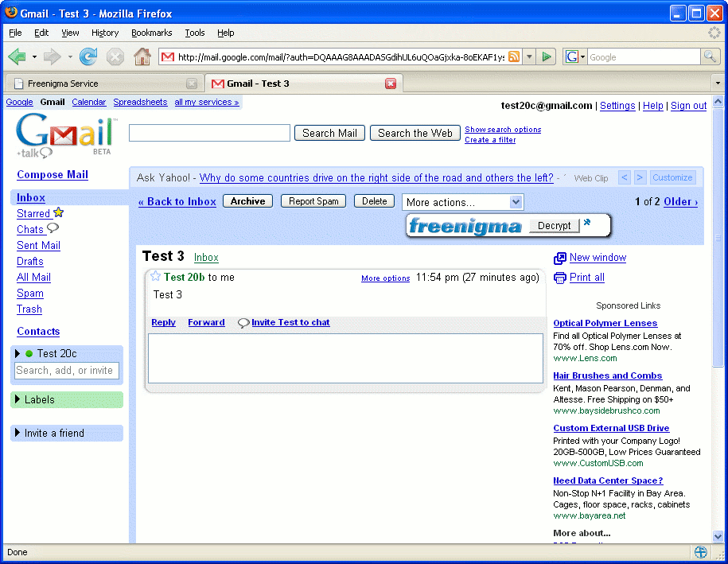Click the Search the Web button
This screenshot has height=564, width=728.
[415, 133]
